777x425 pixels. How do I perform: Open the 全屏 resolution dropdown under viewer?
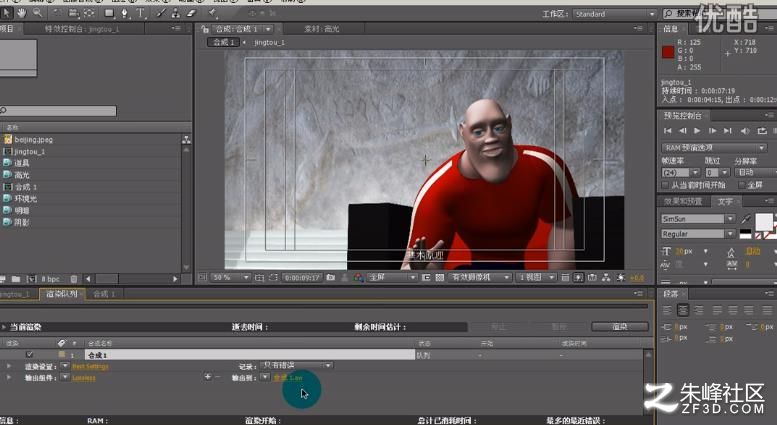(392, 278)
